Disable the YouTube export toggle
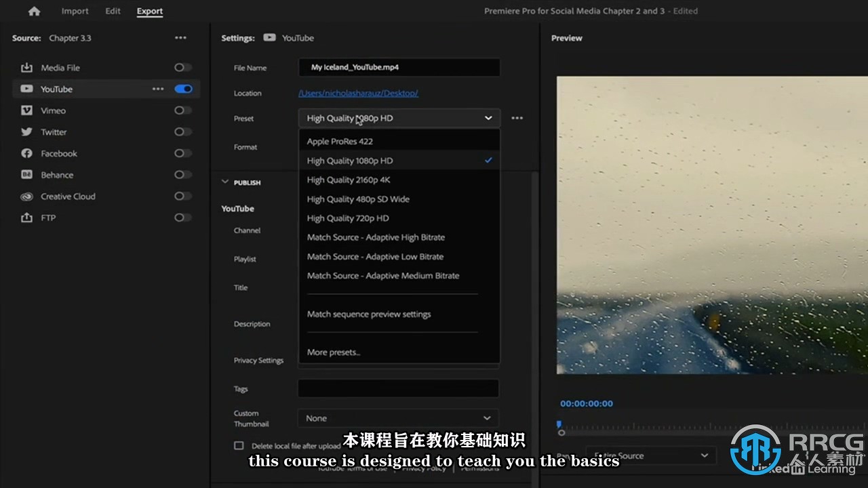Screen dimensions: 868x488 [x=183, y=89]
